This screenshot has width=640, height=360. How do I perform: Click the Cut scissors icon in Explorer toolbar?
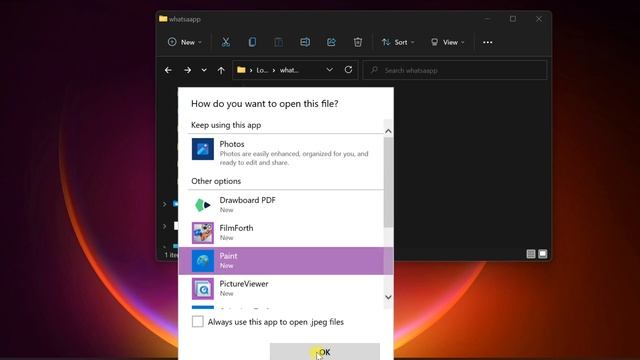point(226,42)
